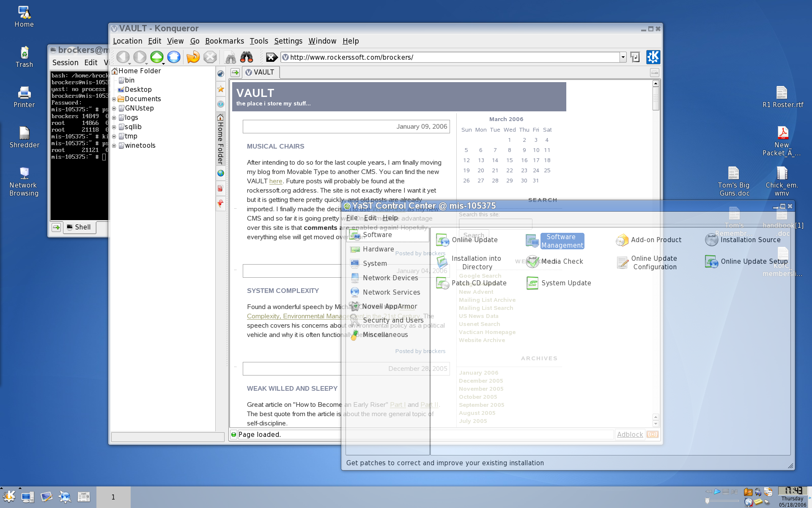Open the Software Management module
Image resolution: width=812 pixels, height=508 pixels.
[x=554, y=241]
